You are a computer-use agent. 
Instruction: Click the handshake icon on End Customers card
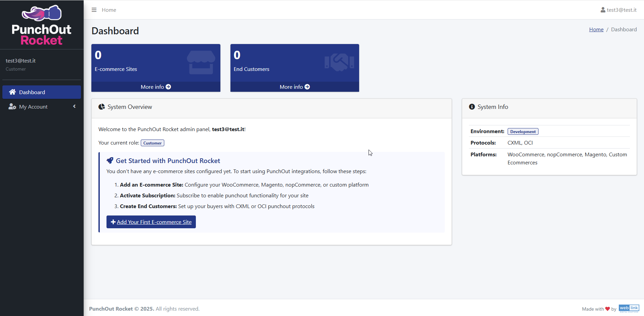(339, 62)
